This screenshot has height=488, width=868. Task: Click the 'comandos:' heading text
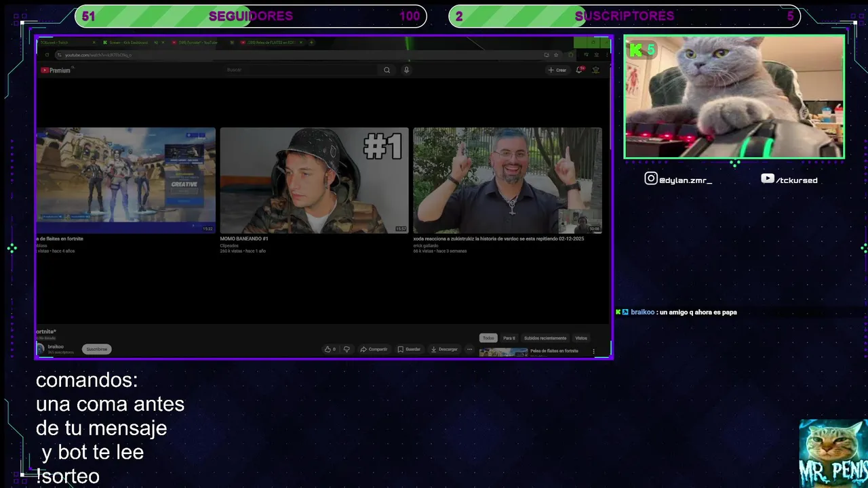click(87, 380)
